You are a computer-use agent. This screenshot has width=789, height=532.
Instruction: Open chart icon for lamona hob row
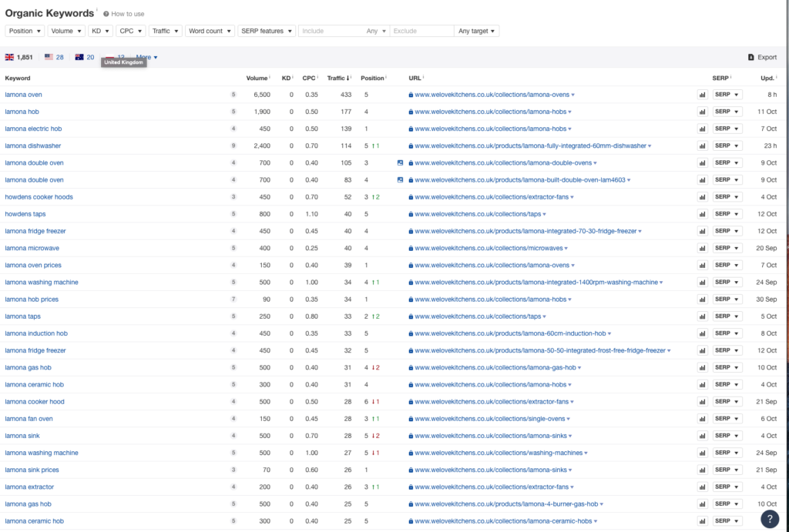(703, 112)
